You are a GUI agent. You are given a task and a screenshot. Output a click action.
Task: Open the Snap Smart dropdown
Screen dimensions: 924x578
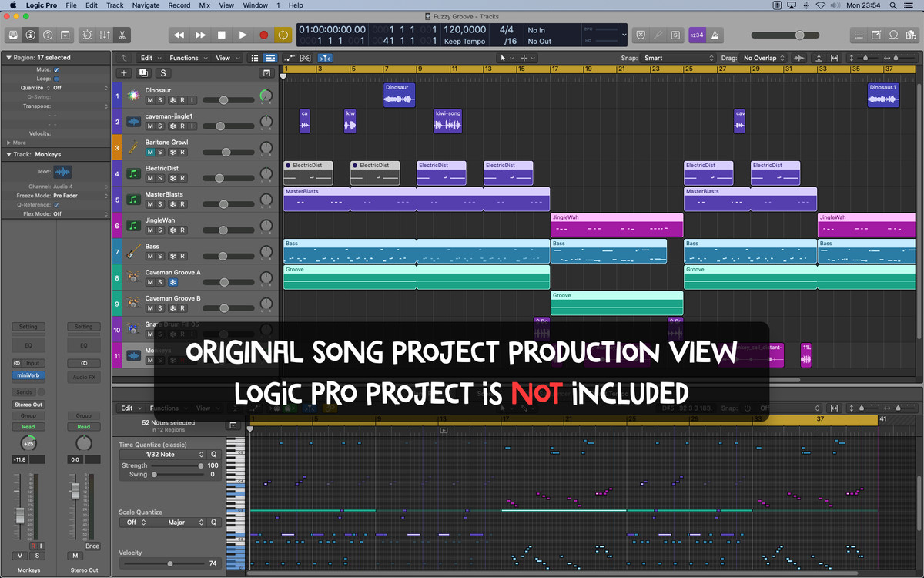click(x=678, y=58)
